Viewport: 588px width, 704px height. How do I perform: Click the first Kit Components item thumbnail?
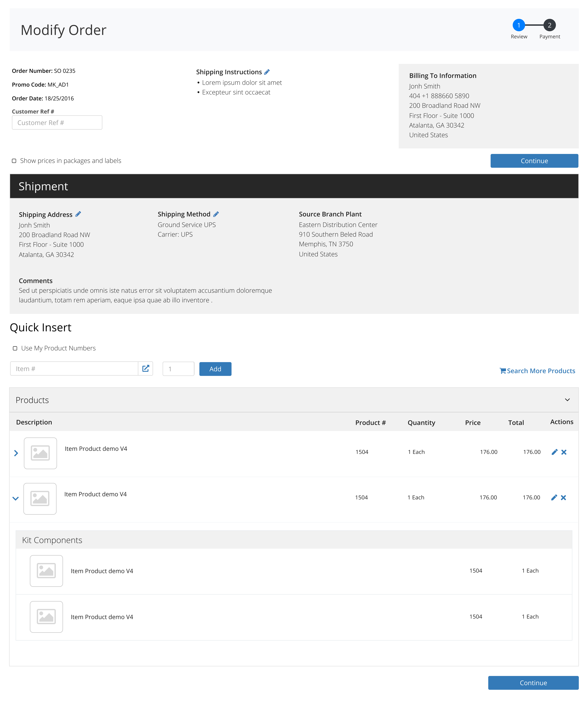(46, 571)
